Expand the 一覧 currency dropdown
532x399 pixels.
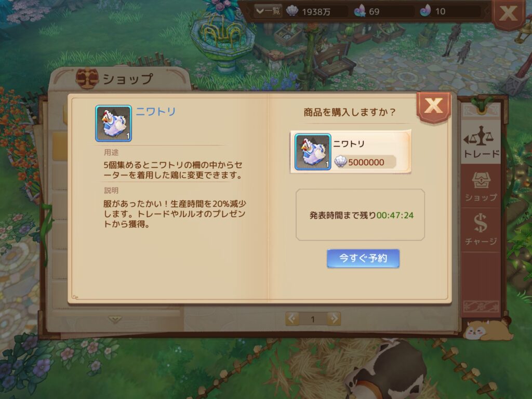coord(268,11)
